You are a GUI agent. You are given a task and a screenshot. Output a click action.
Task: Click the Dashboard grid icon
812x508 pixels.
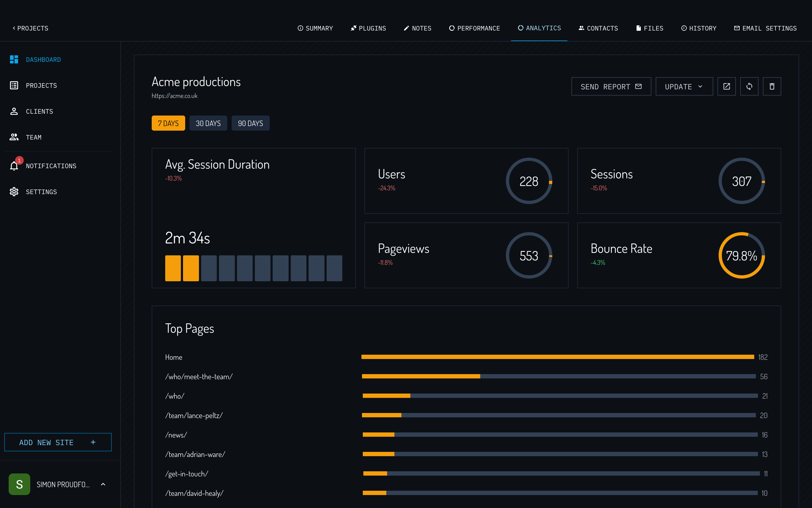pos(14,59)
